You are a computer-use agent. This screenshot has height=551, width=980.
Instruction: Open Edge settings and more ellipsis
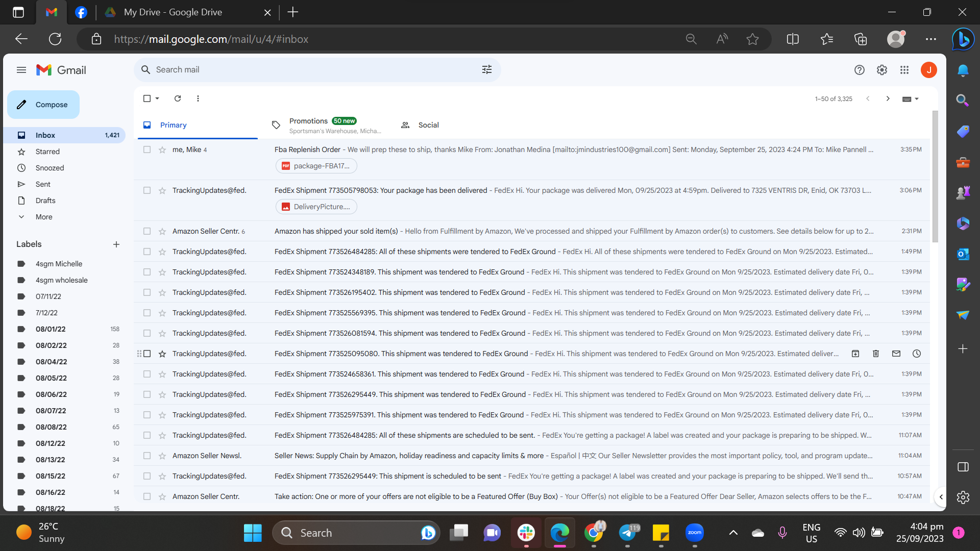coord(931,39)
